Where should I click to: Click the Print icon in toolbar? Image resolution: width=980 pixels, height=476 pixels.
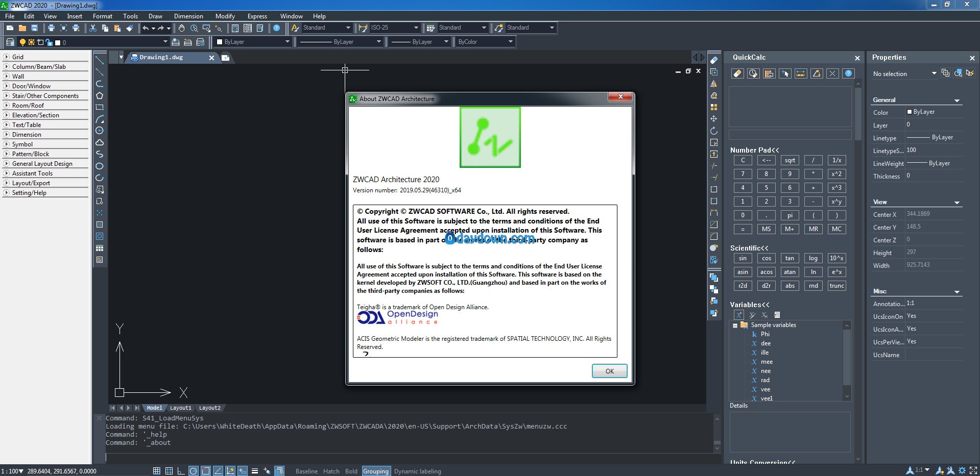pyautogui.click(x=51, y=28)
